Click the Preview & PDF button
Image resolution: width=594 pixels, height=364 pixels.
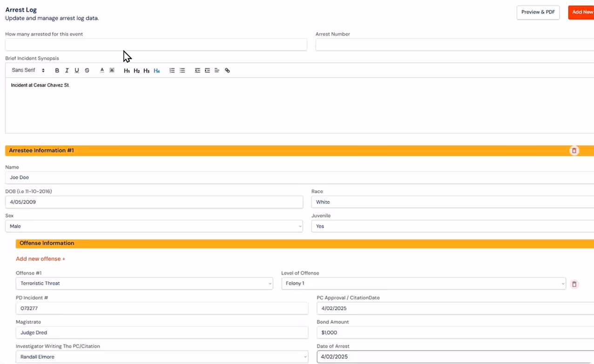click(x=538, y=12)
